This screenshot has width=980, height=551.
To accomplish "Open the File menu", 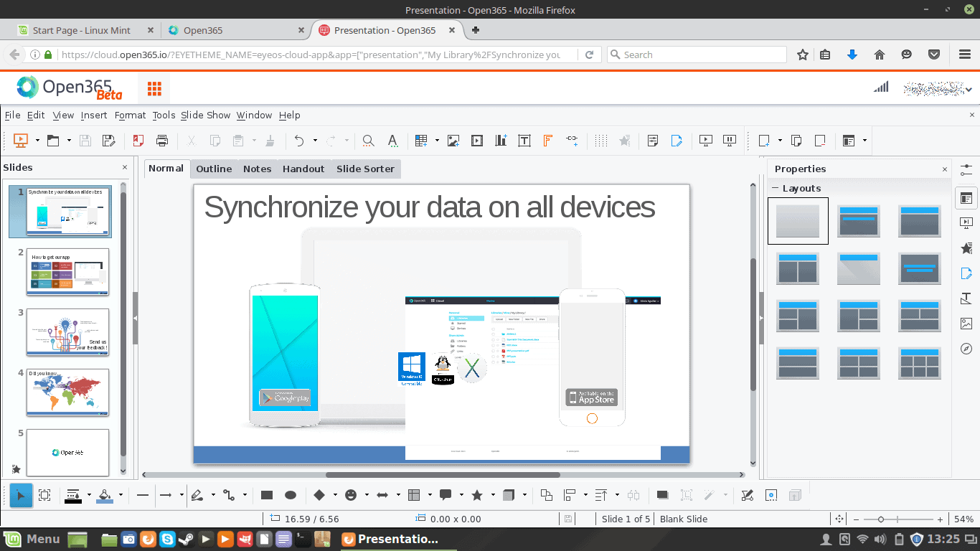I will coord(12,115).
